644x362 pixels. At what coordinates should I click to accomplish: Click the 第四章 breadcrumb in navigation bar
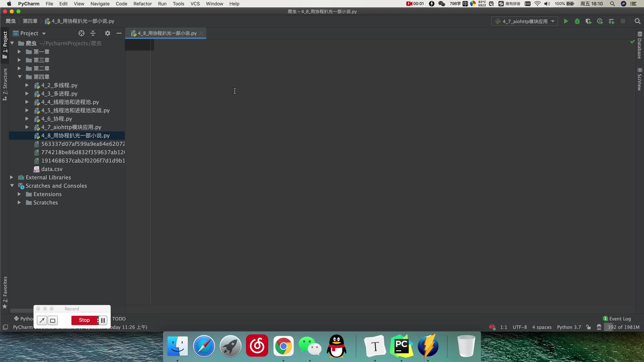(x=30, y=21)
